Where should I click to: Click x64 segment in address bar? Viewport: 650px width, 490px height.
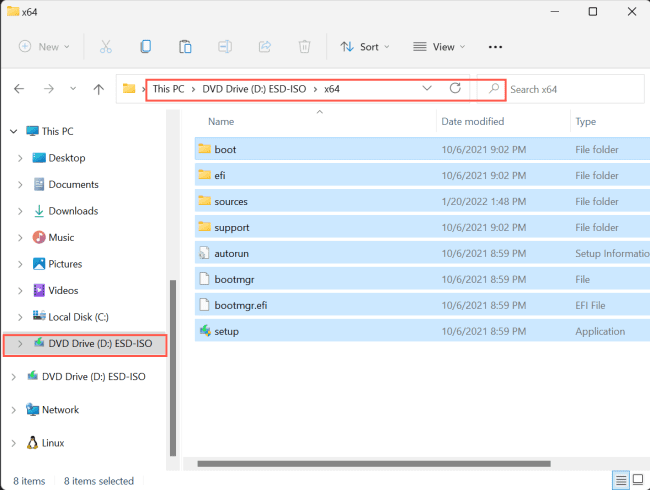332,89
